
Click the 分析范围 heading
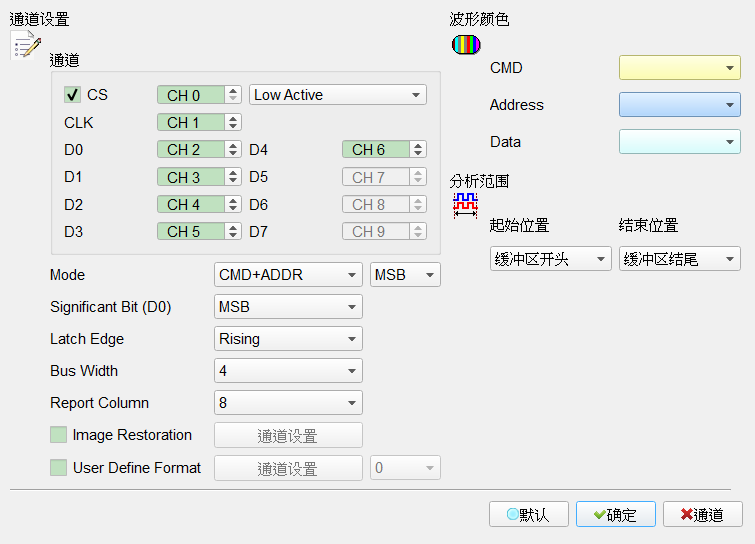click(479, 181)
